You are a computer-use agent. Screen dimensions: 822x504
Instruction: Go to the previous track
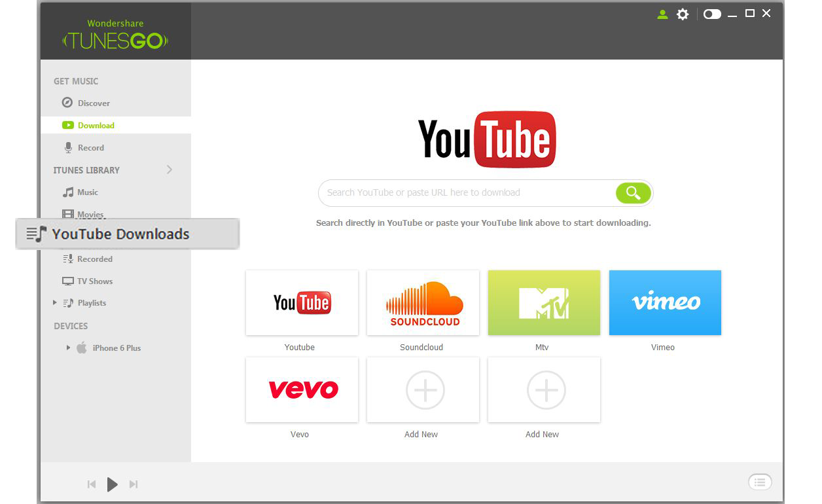pos(92,484)
